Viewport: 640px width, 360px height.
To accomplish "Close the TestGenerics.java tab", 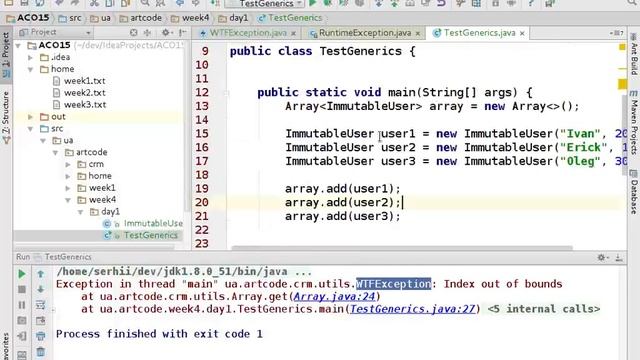I will pyautogui.click(x=522, y=33).
